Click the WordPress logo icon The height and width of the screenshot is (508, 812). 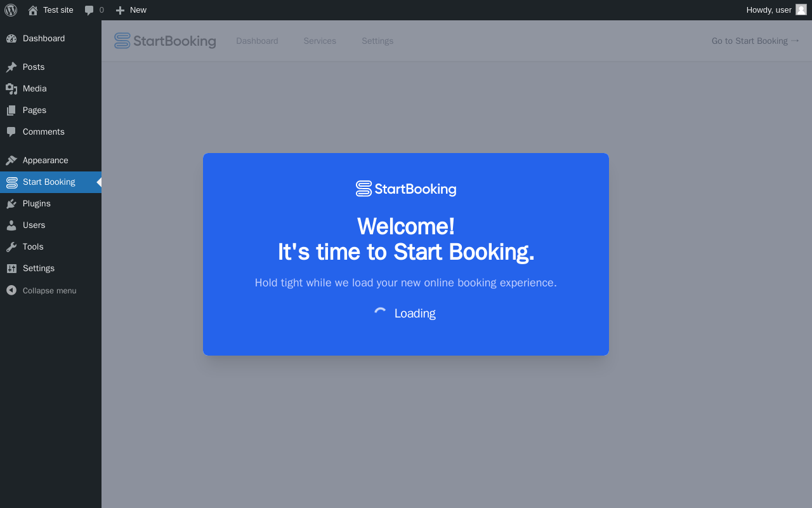point(11,10)
